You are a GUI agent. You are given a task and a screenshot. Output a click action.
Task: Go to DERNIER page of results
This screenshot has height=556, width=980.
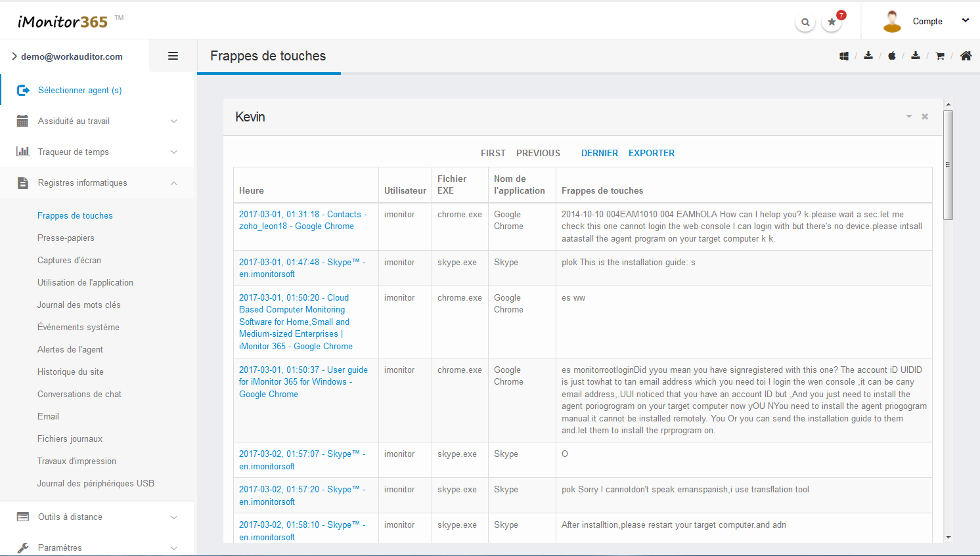(x=599, y=154)
